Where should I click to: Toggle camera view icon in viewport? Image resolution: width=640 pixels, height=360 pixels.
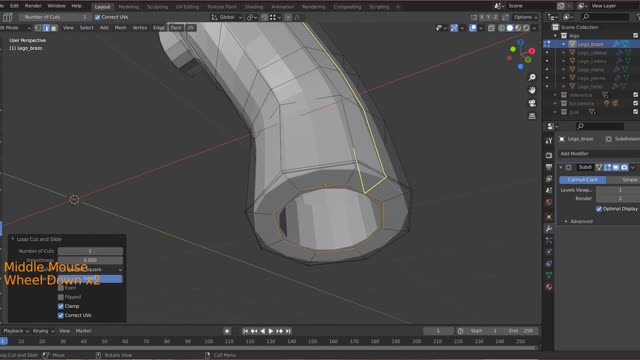pyautogui.click(x=532, y=103)
